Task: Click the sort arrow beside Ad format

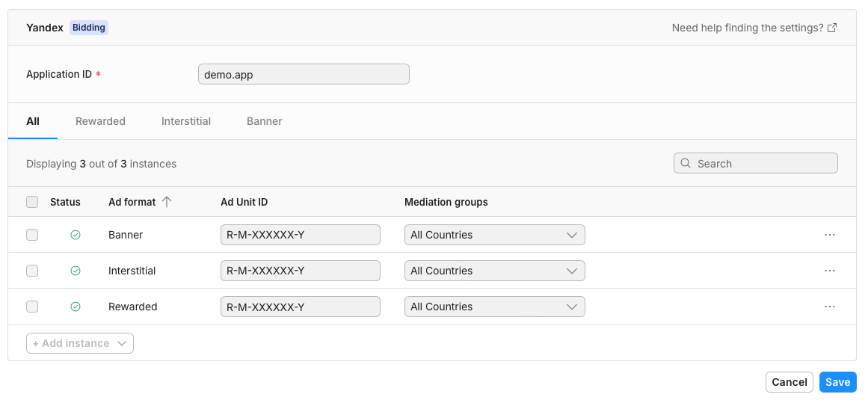Action: (166, 202)
